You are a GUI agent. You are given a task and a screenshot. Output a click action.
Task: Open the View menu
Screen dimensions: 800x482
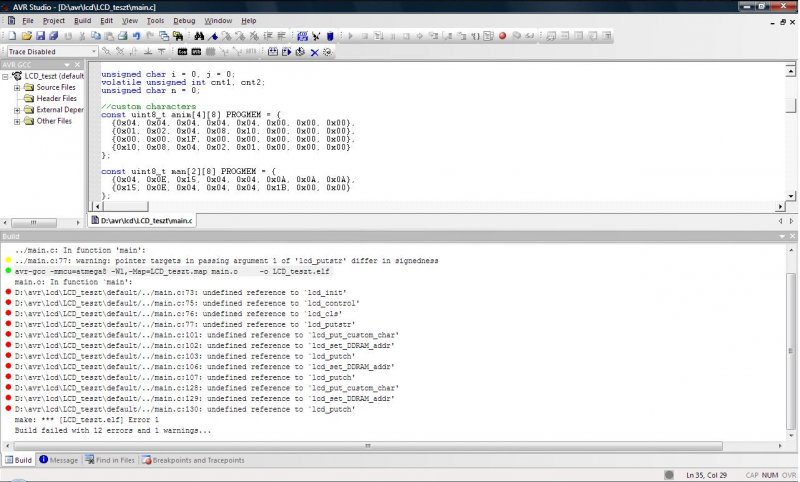click(130, 21)
